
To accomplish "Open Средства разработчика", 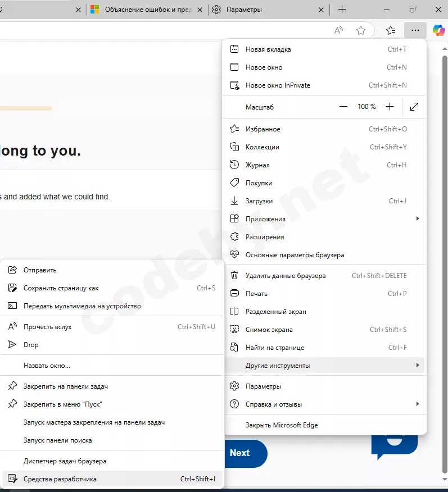I will [x=112, y=479].
